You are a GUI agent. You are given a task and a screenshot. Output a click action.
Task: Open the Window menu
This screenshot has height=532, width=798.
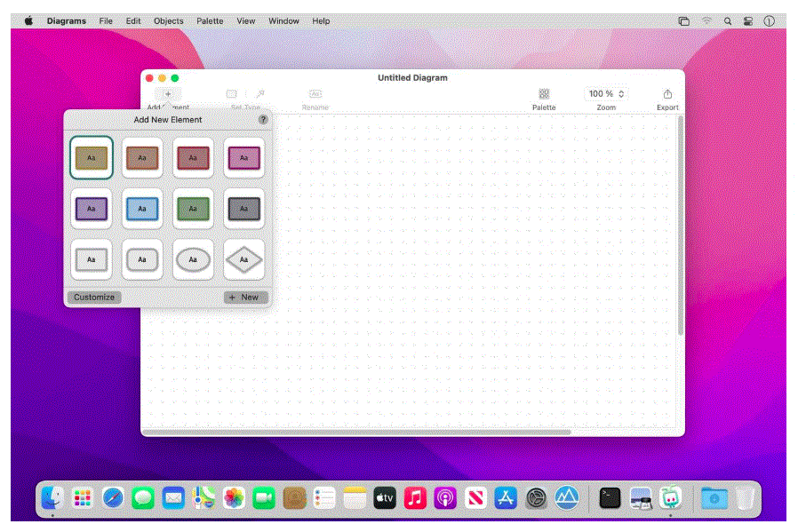[283, 20]
